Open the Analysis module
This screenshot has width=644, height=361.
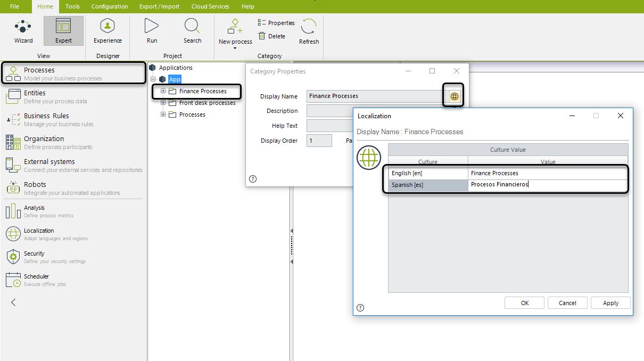point(73,211)
